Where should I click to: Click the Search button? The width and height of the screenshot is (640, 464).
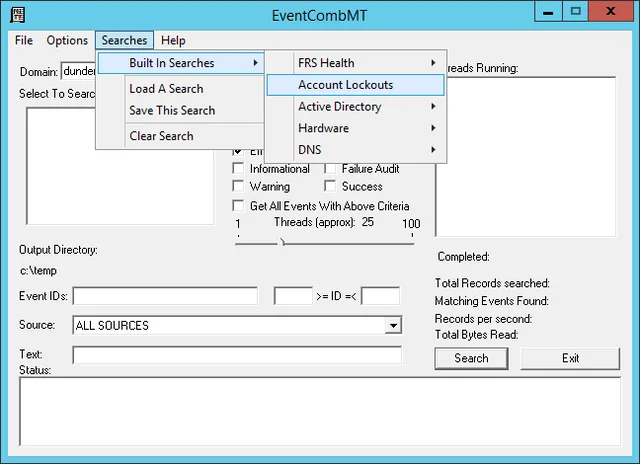coord(471,358)
